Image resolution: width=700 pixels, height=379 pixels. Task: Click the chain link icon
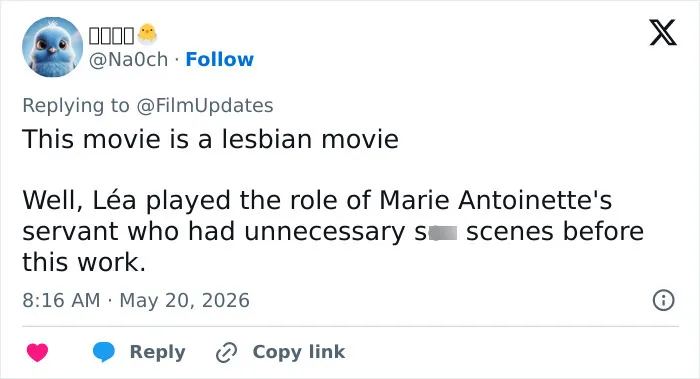[x=226, y=352]
